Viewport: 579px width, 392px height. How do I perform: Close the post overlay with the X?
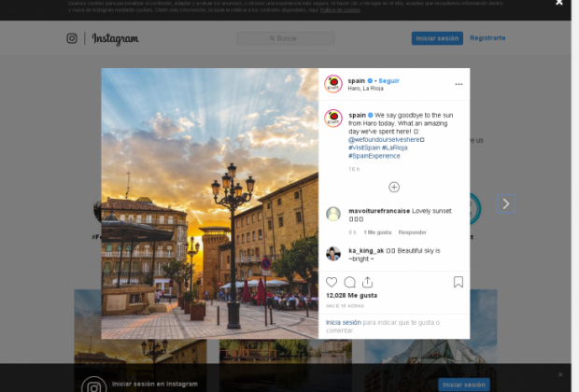(559, 4)
